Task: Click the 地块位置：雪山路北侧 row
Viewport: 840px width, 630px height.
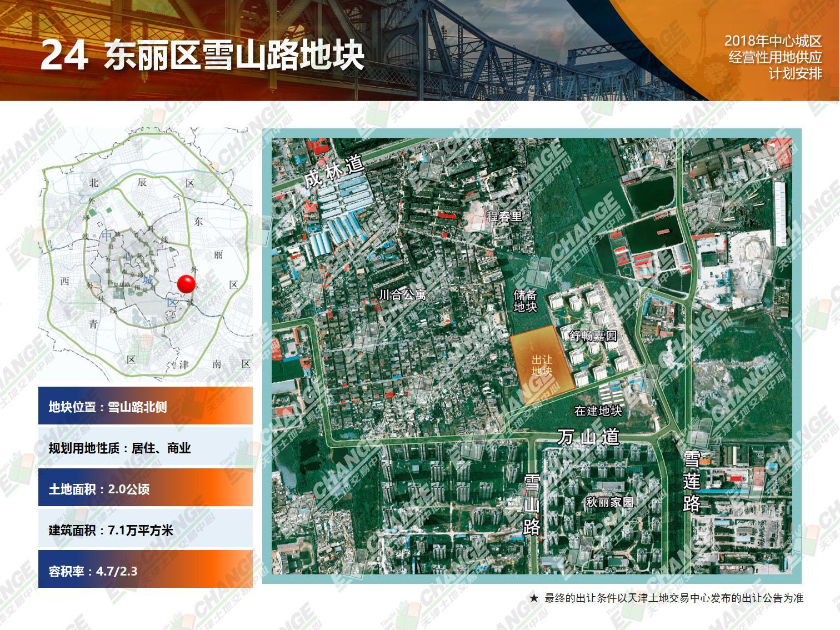Action: click(146, 406)
